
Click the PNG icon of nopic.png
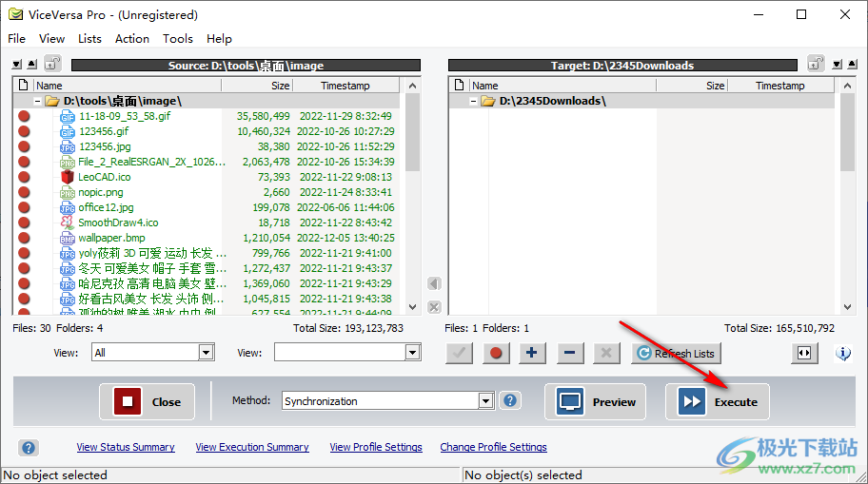[x=67, y=192]
